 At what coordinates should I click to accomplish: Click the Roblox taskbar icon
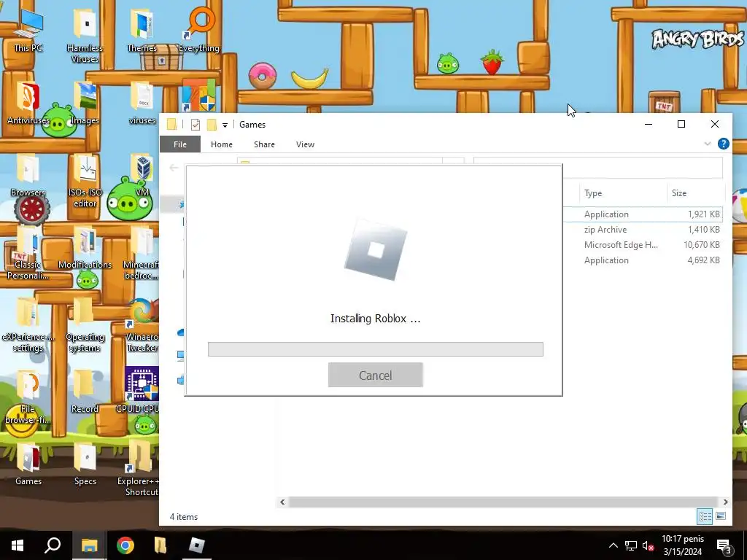click(x=197, y=545)
